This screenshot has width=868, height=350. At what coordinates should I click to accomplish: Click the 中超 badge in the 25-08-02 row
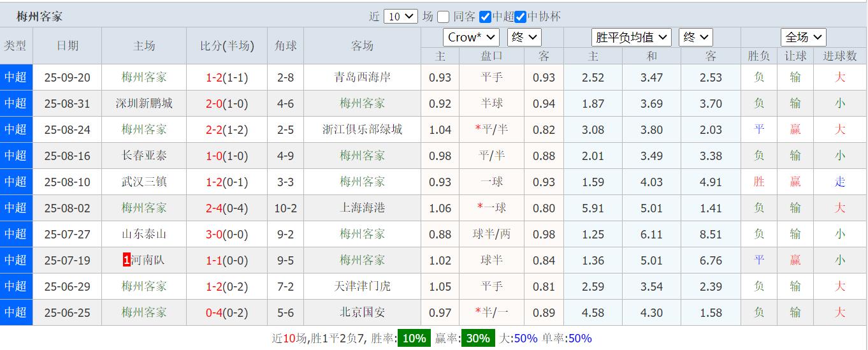(x=16, y=208)
